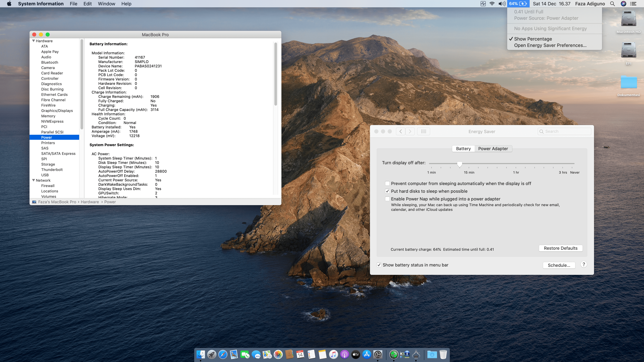Click the Turn display off slider handle

[460, 164]
